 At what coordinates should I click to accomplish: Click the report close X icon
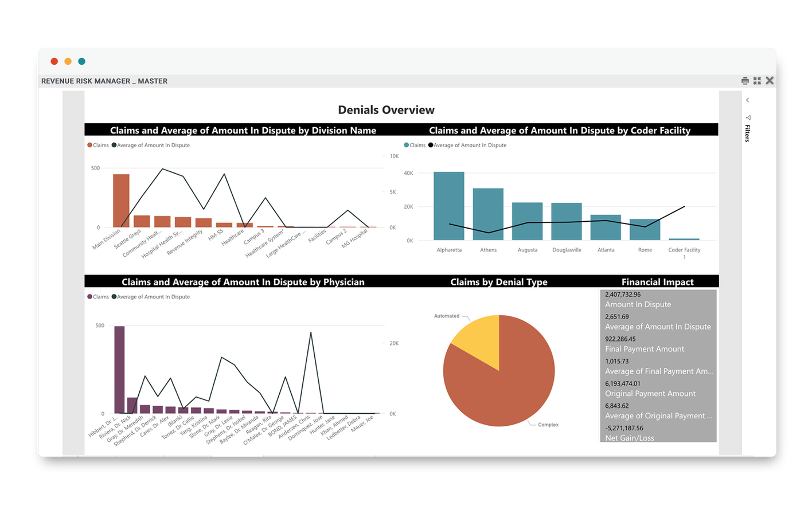pyautogui.click(x=770, y=80)
